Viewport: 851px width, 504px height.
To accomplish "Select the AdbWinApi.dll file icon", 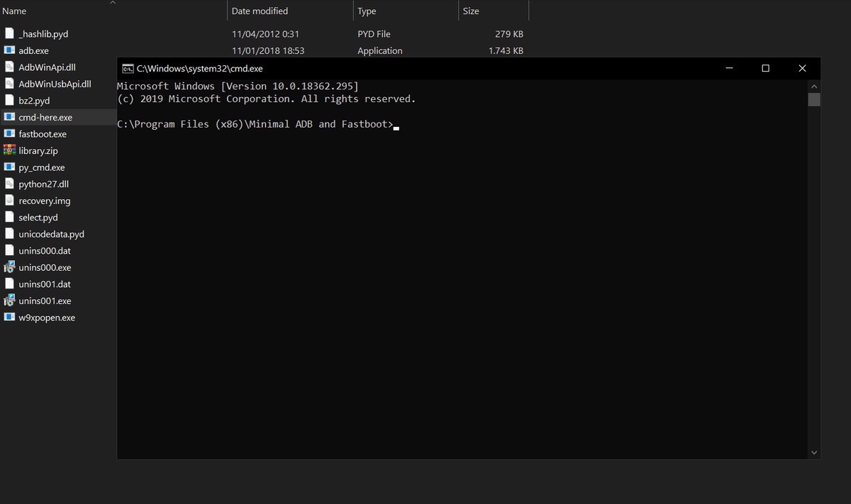I will (x=10, y=67).
